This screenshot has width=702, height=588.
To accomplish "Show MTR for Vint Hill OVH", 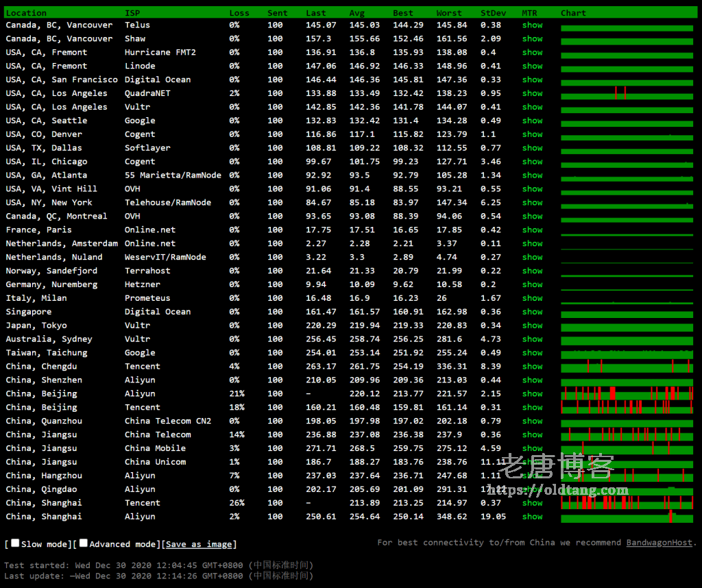I will (x=532, y=189).
